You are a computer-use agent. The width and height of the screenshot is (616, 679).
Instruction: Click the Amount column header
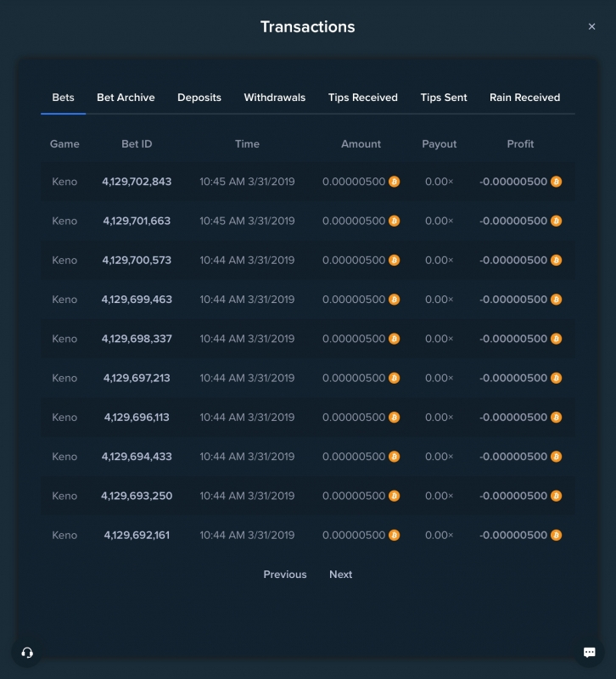[361, 143]
